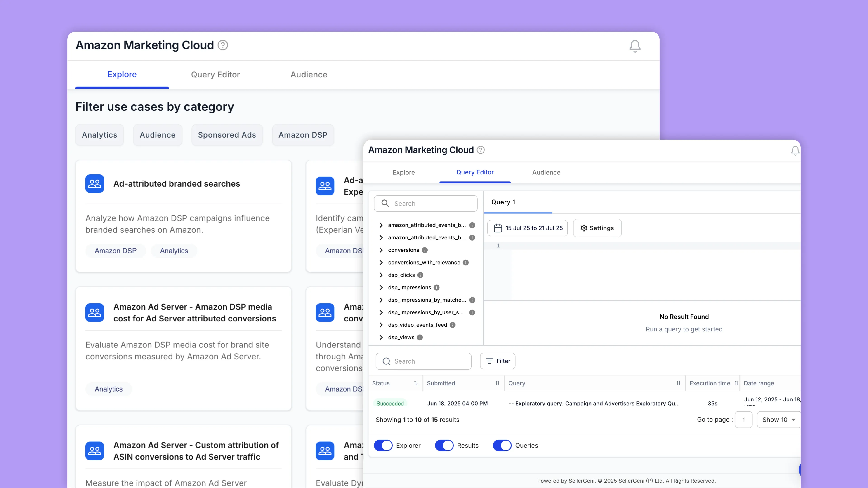Click the help icon beside Amazon Marketing Cloud in back window
The image size is (868, 488).
tap(223, 45)
